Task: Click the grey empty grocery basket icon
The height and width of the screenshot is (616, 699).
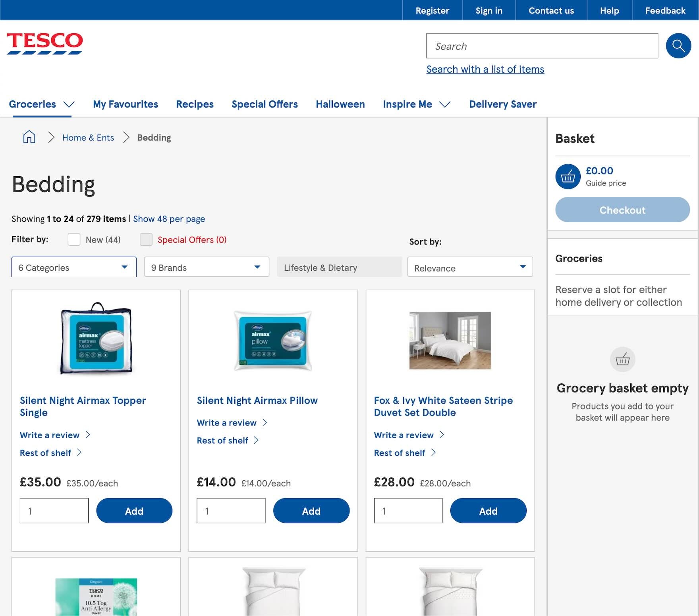Action: pyautogui.click(x=622, y=360)
